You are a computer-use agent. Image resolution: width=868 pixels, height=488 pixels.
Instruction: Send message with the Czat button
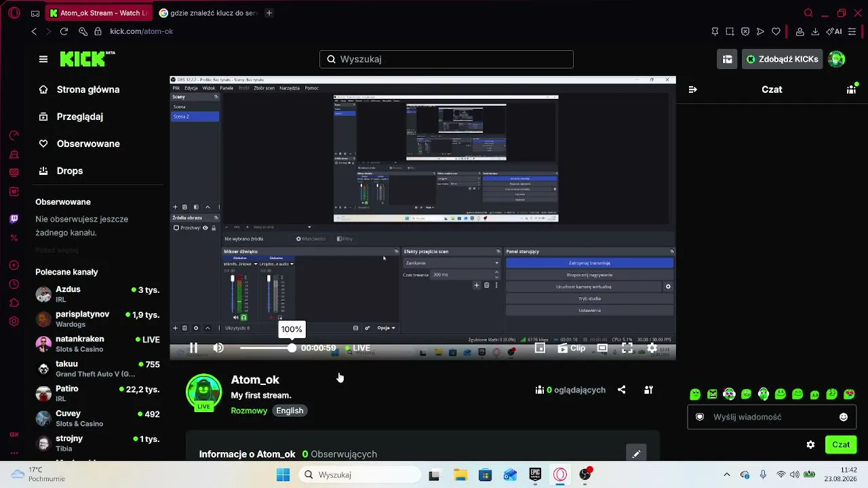coord(841,445)
